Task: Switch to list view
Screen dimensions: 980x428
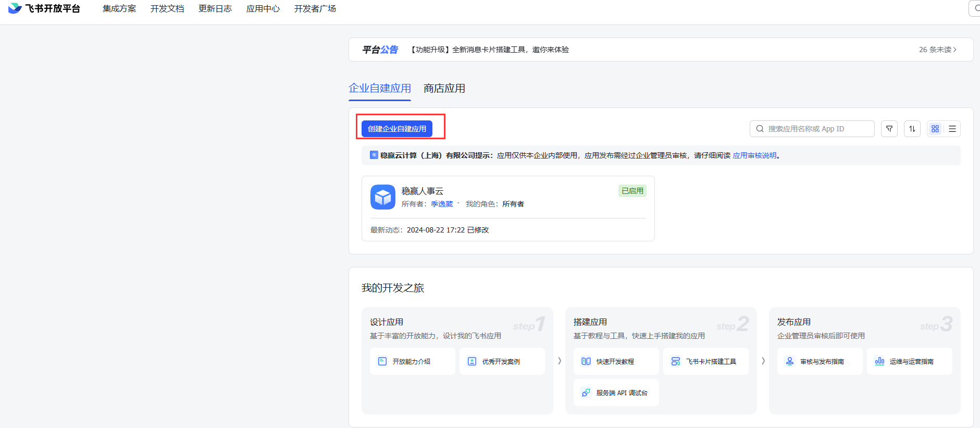Action: (x=952, y=129)
